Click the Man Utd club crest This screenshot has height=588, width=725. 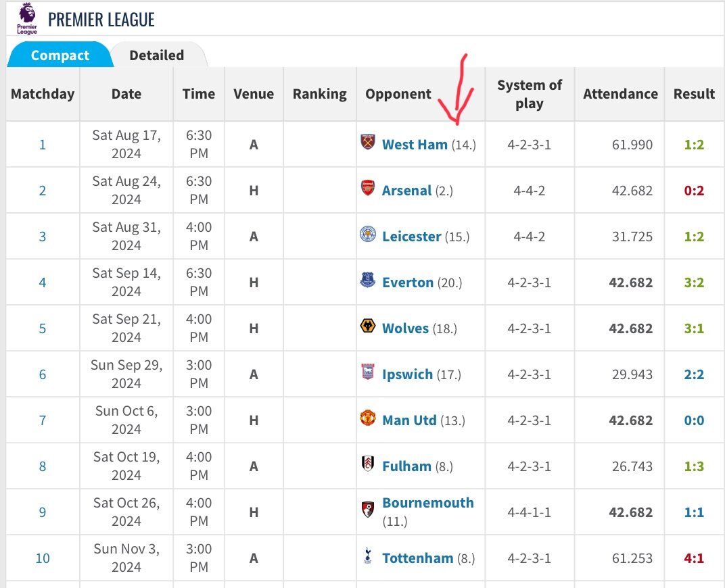[368, 418]
